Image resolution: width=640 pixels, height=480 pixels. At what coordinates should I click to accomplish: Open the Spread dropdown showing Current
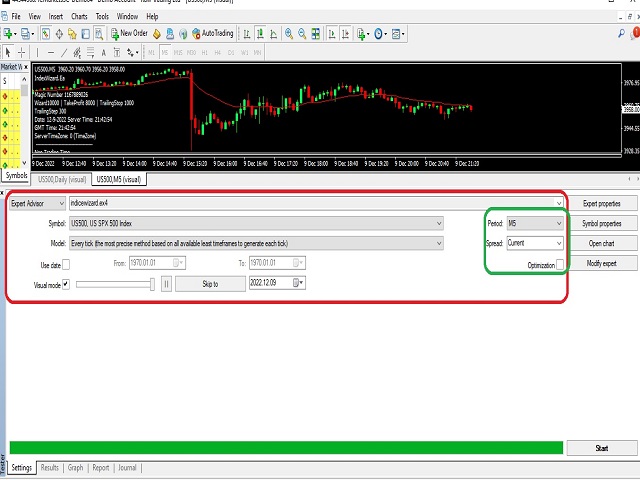pos(535,243)
